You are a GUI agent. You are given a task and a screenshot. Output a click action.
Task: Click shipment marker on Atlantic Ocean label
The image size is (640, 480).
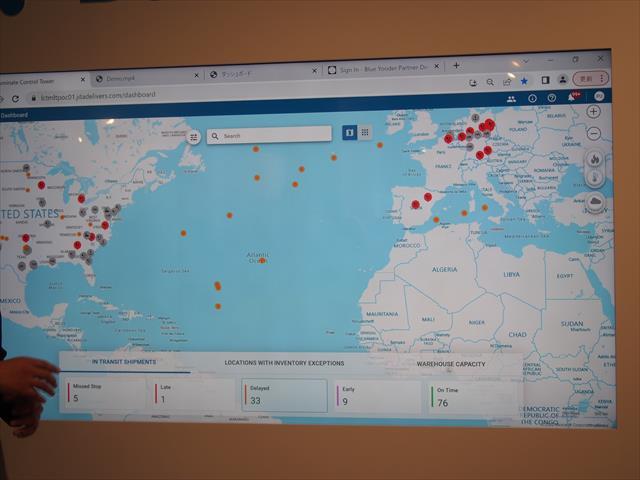tap(262, 260)
